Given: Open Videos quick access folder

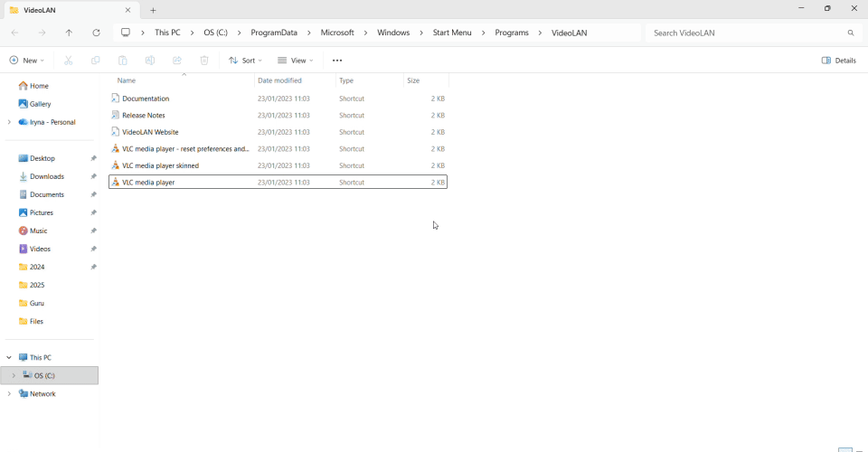Looking at the screenshot, I should (34, 249).
